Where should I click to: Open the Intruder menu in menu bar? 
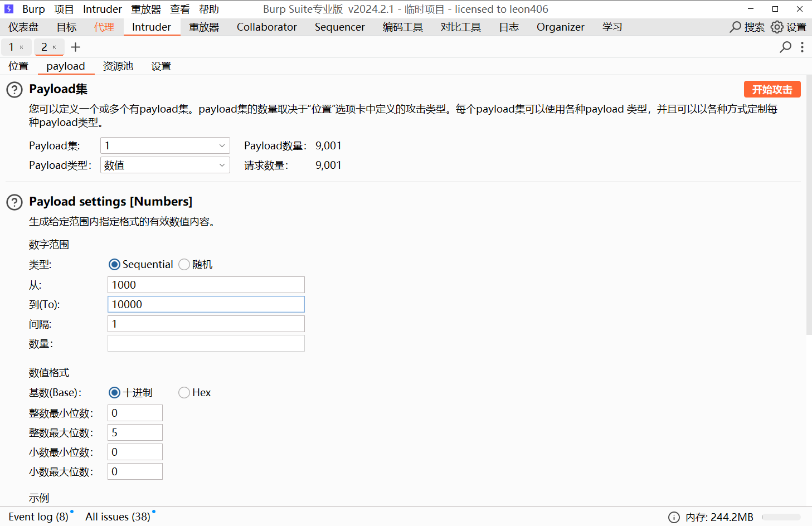pyautogui.click(x=103, y=9)
